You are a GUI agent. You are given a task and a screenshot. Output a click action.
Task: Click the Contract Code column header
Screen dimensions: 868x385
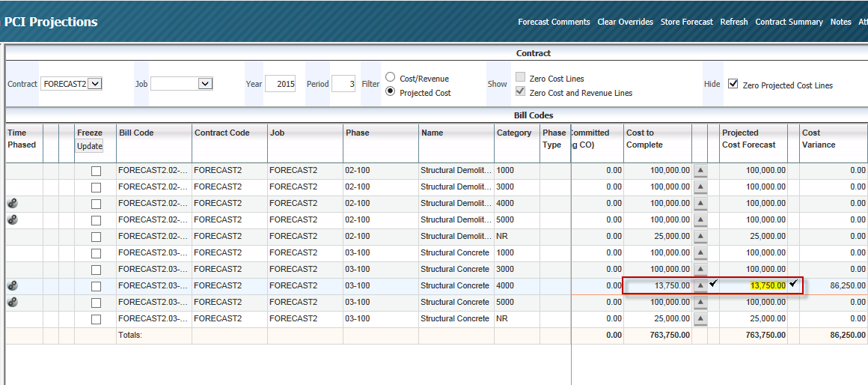click(x=230, y=143)
